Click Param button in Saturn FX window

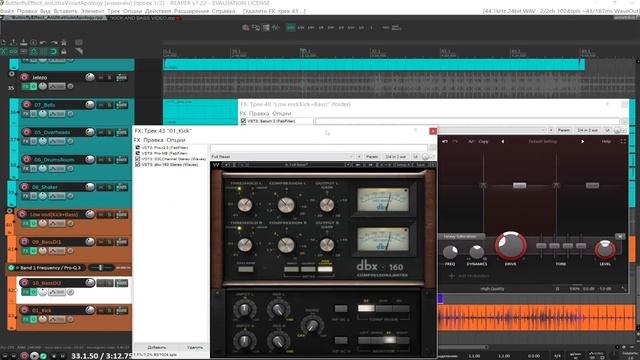[564, 130]
